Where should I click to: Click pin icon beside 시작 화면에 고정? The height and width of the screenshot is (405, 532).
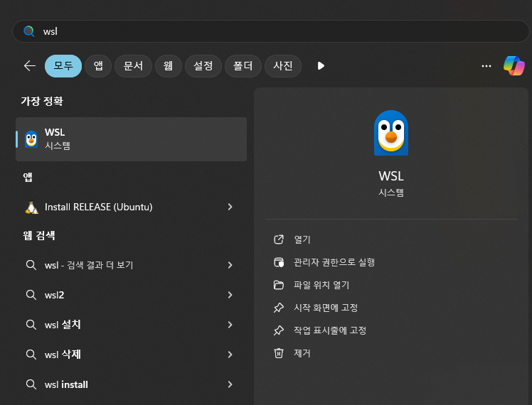(279, 308)
